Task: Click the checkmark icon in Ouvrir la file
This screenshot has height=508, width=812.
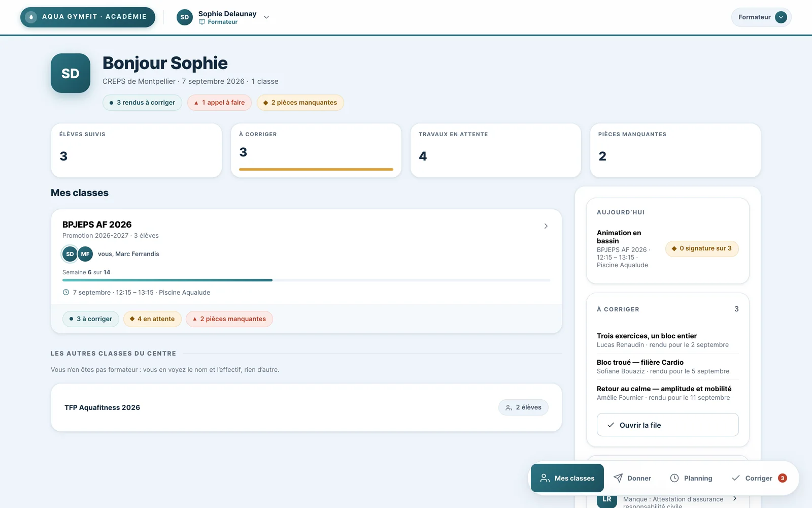Action: (611, 425)
